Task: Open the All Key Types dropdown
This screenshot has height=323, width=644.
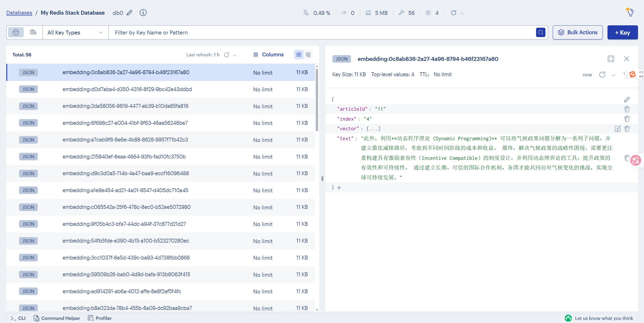Action: 75,32
